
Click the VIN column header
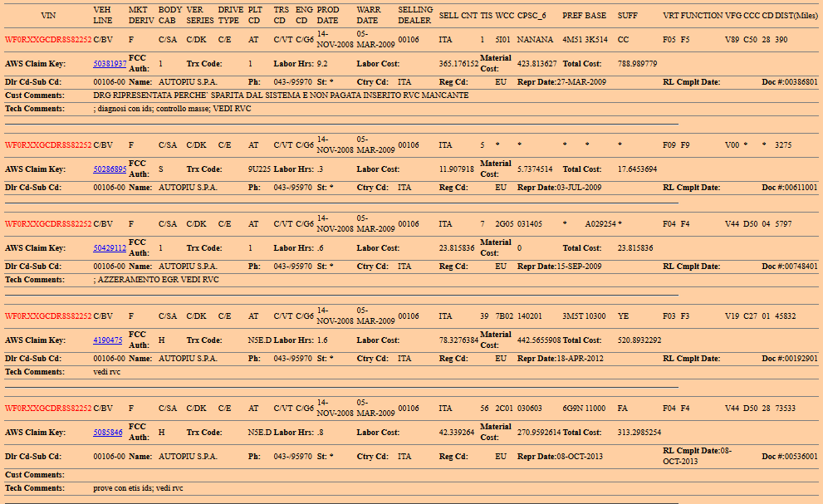[47, 16]
